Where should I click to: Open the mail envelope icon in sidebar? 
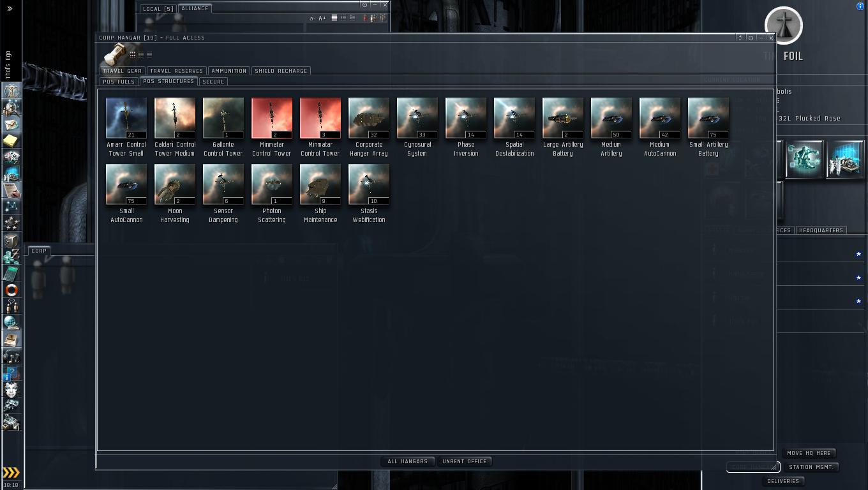tap(11, 124)
